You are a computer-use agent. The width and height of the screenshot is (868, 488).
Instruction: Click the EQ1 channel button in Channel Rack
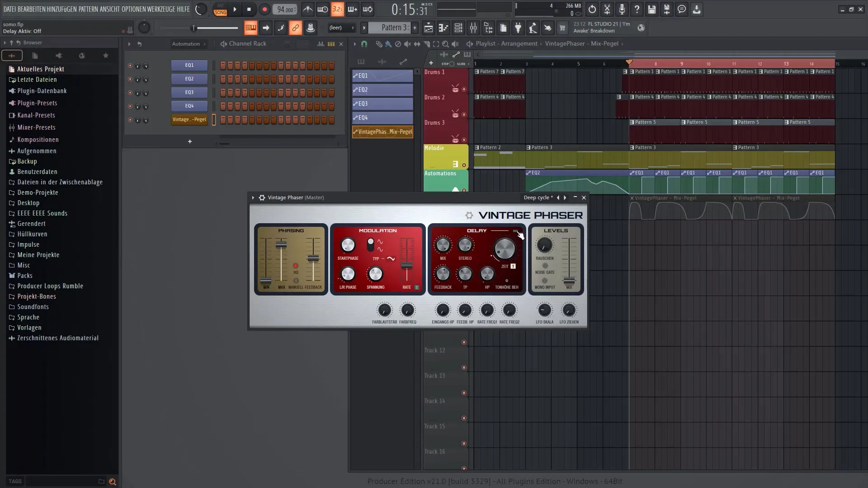pyautogui.click(x=189, y=66)
